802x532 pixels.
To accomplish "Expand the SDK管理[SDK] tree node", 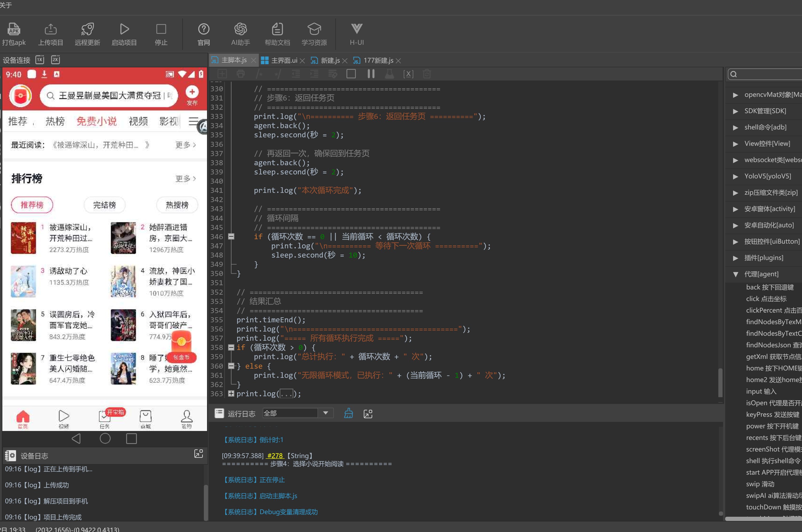I will (735, 111).
